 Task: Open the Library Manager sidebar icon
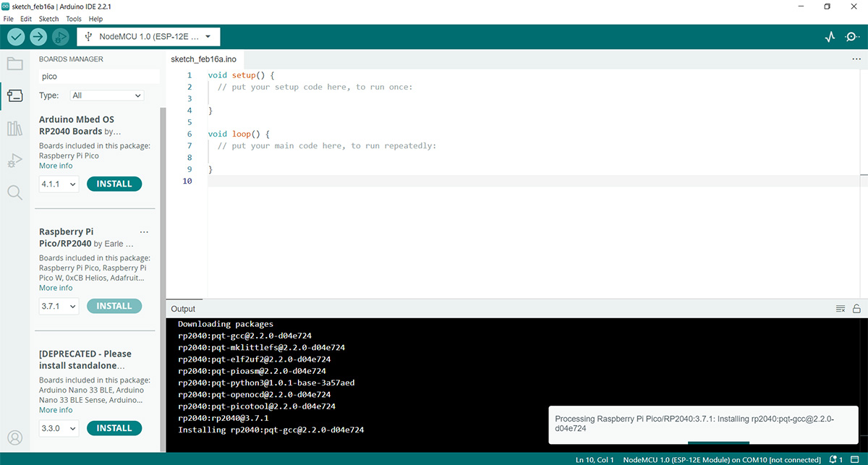pyautogui.click(x=14, y=129)
